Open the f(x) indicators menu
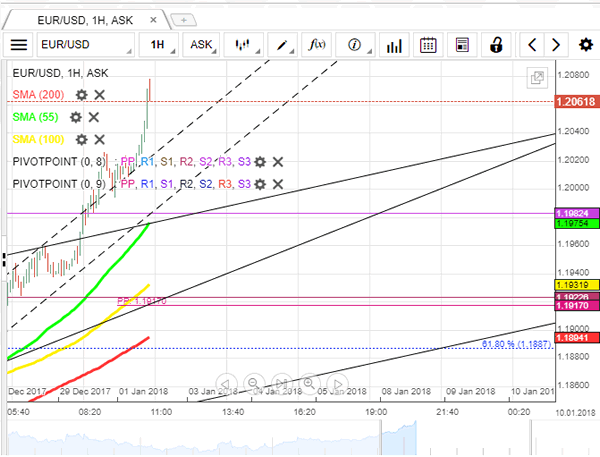 click(x=318, y=45)
